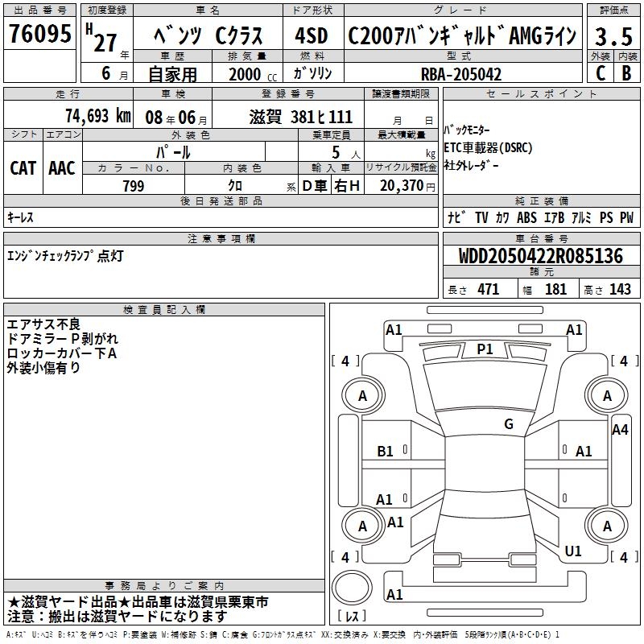Click the door type 4SD
The height and width of the screenshot is (644, 644).
pyautogui.click(x=312, y=35)
